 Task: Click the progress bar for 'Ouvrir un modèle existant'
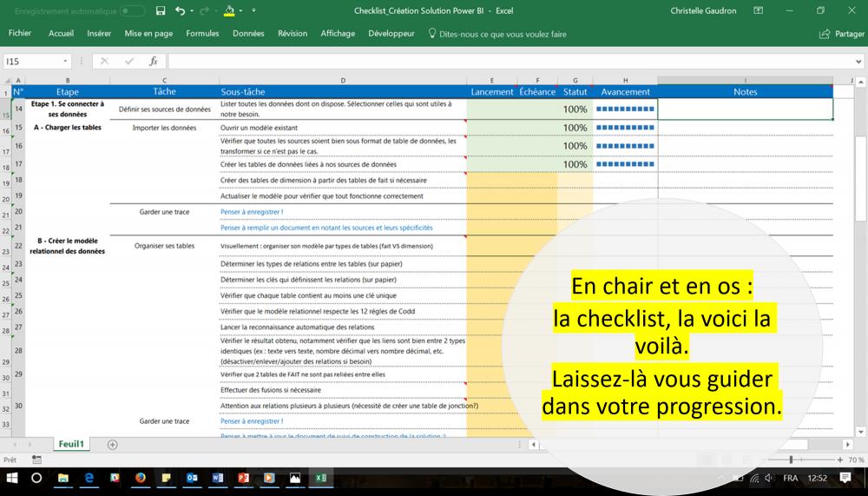pos(625,128)
